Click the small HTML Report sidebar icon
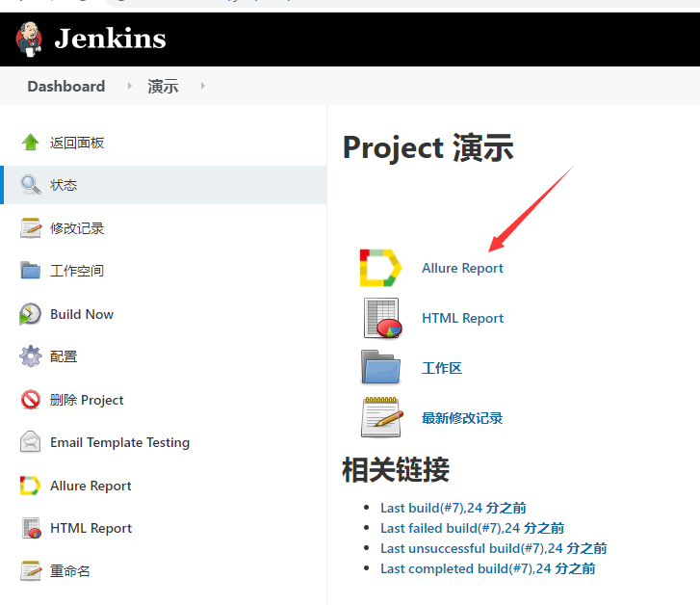 31,528
